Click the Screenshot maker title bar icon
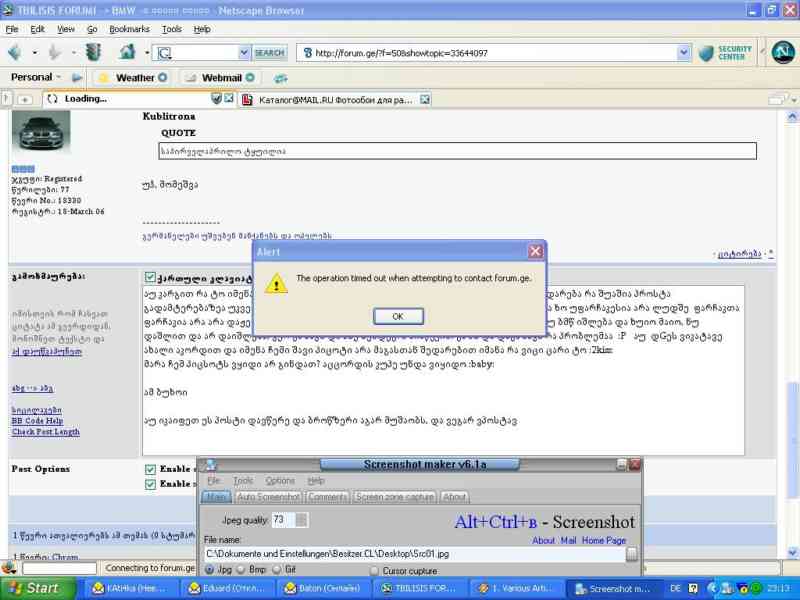 pos(211,465)
